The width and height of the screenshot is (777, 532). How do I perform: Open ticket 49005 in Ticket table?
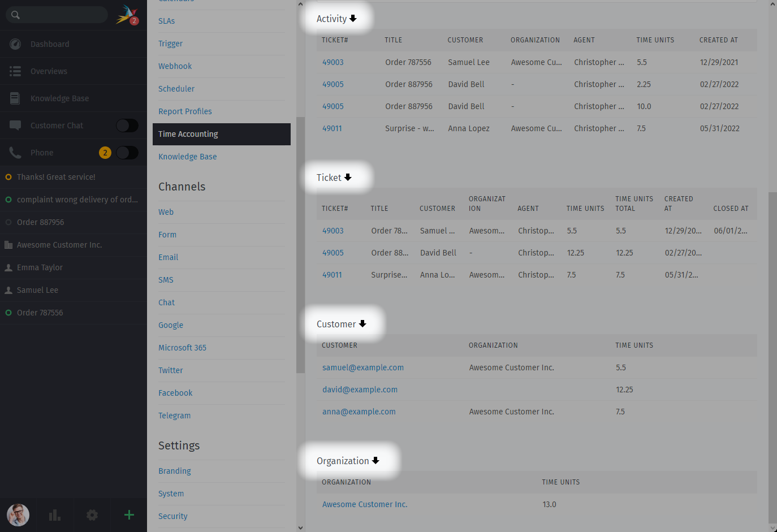coord(333,253)
